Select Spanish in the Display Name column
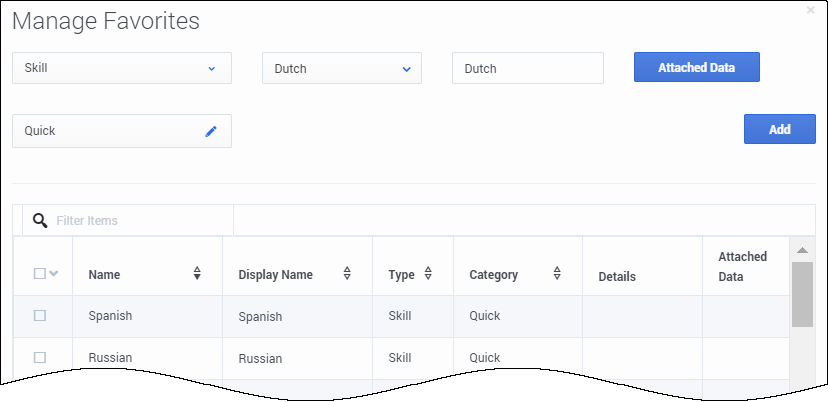828x402 pixels. click(260, 317)
